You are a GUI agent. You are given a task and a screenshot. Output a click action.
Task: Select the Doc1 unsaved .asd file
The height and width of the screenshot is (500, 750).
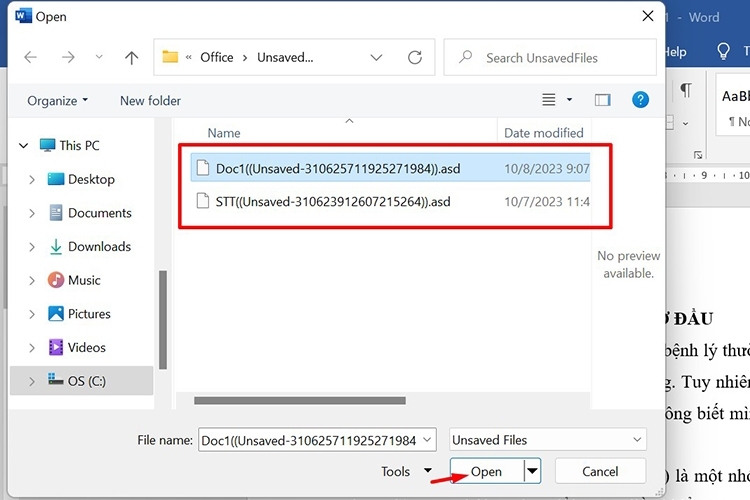pos(390,168)
